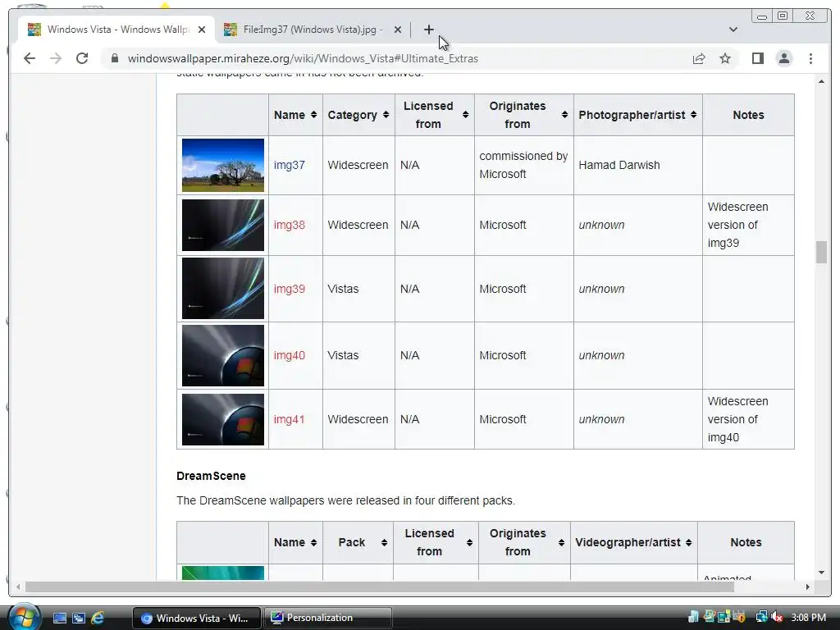Click the 'Widescreen version of img39' note
840x630 pixels.
coord(737,225)
